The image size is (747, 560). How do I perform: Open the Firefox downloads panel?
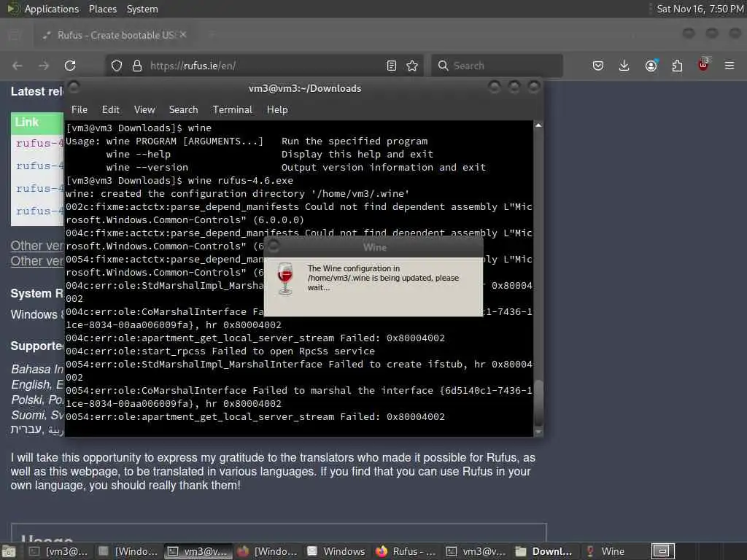click(624, 66)
